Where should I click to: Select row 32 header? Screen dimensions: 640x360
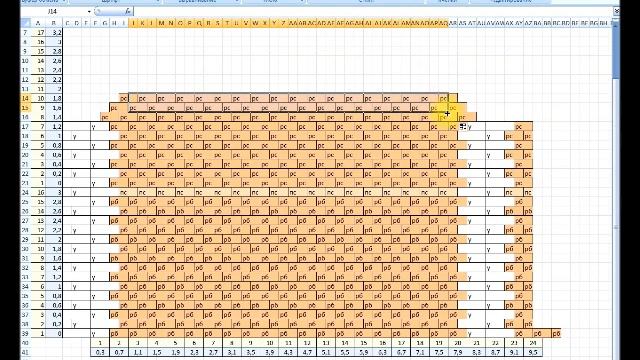click(26, 267)
